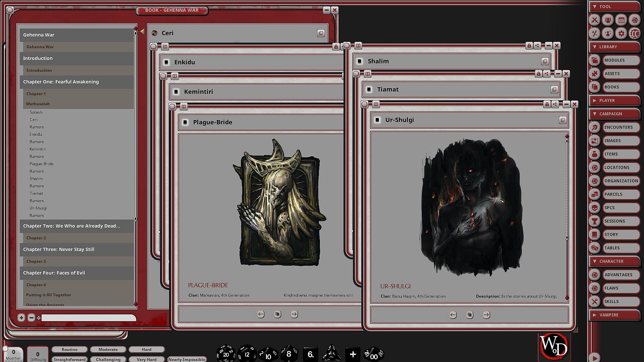Share the Ur-Shulgi record

point(555,104)
